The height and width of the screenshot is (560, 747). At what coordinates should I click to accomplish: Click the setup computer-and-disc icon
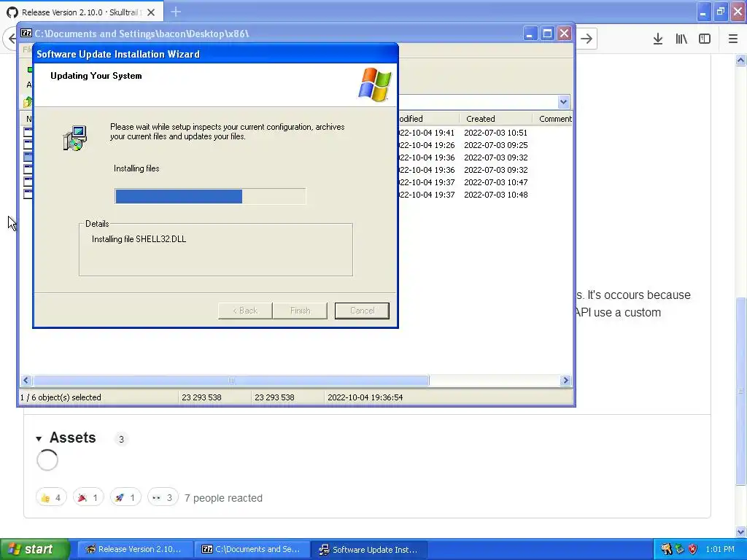pos(75,138)
